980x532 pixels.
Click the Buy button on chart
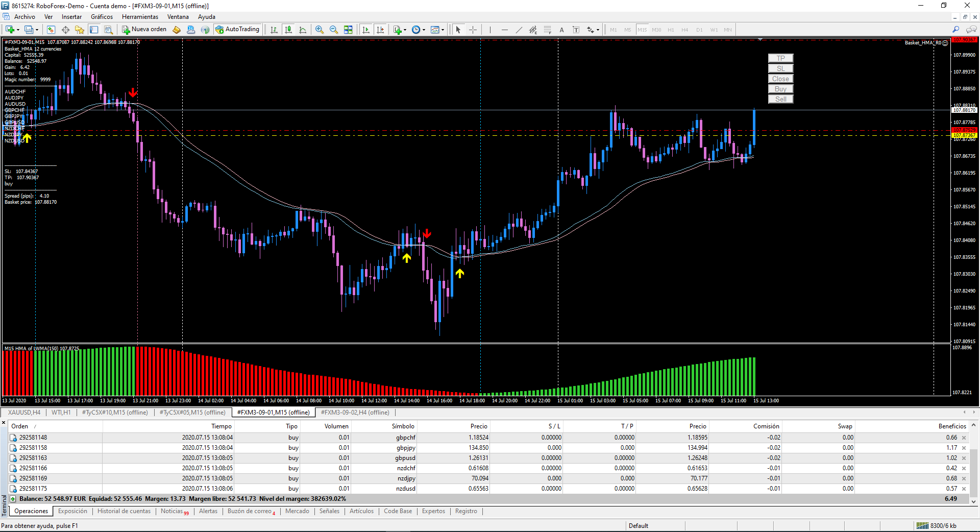tap(780, 89)
